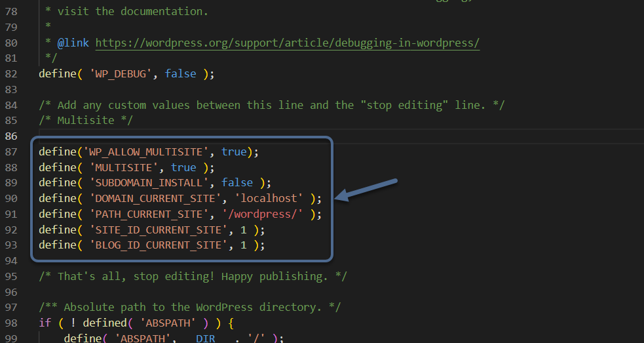Click line number 82 in the gutter
Viewport: 644px width, 343px height.
point(10,73)
